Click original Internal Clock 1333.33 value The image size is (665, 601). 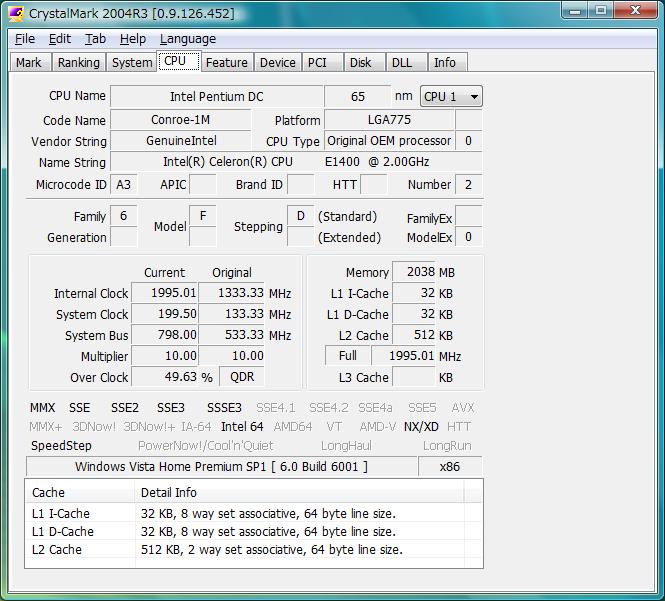pyautogui.click(x=232, y=293)
